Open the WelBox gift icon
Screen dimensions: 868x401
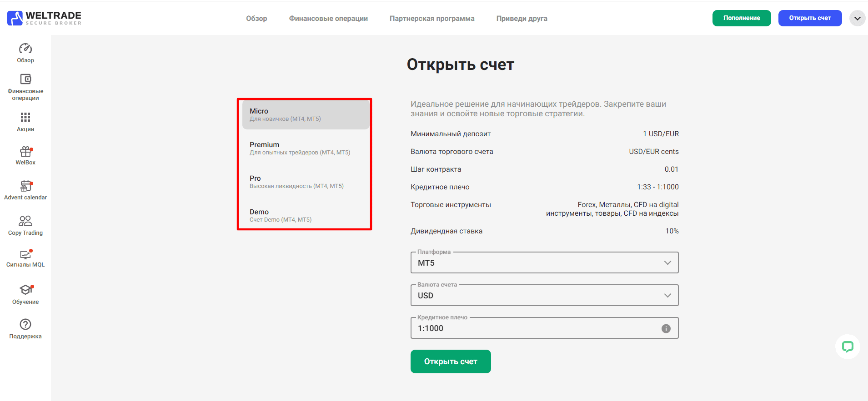click(x=25, y=151)
